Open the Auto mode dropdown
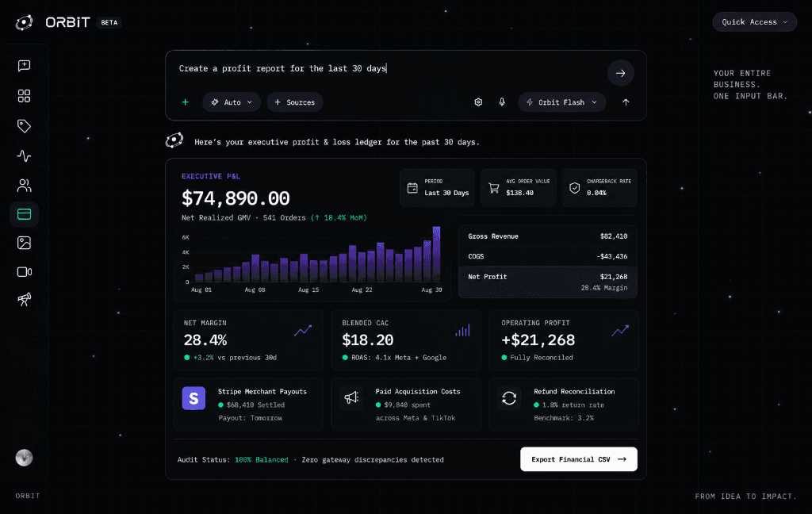 (232, 102)
